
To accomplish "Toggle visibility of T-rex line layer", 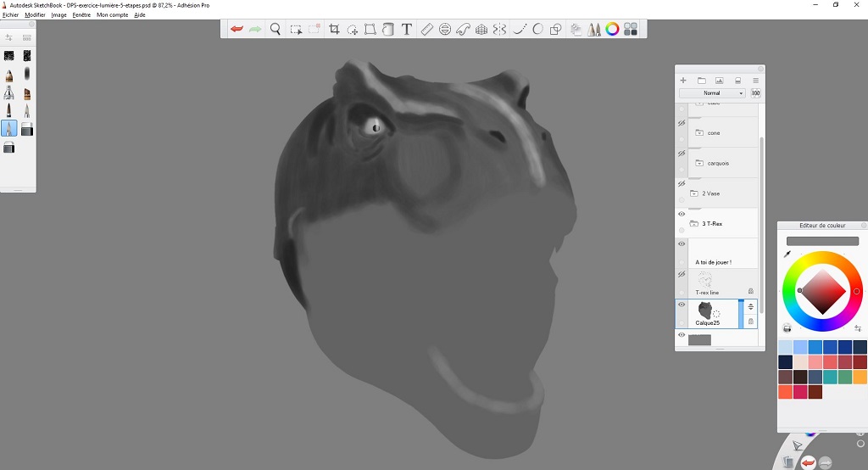I will [x=682, y=275].
